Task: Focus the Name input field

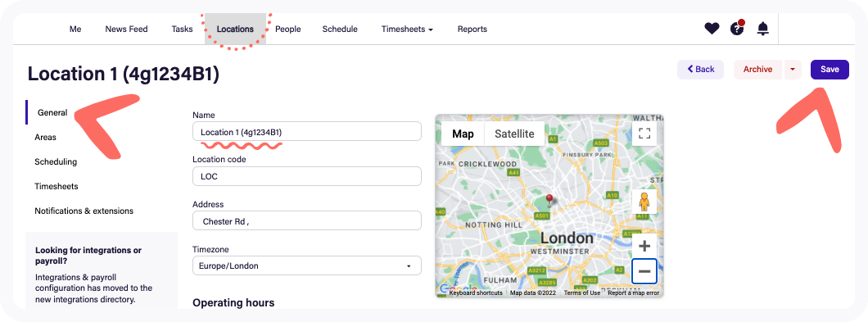Action: [307, 131]
